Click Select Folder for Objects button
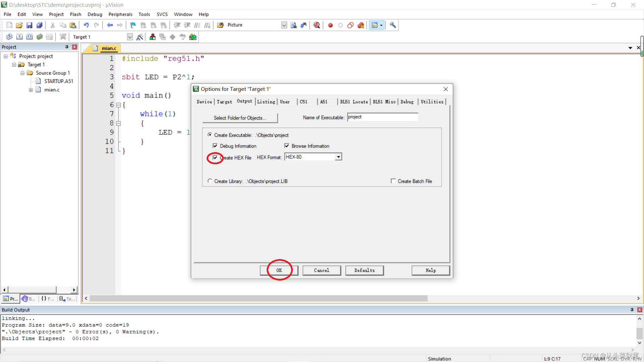Viewport: 644px width, 362px height. 240,118
